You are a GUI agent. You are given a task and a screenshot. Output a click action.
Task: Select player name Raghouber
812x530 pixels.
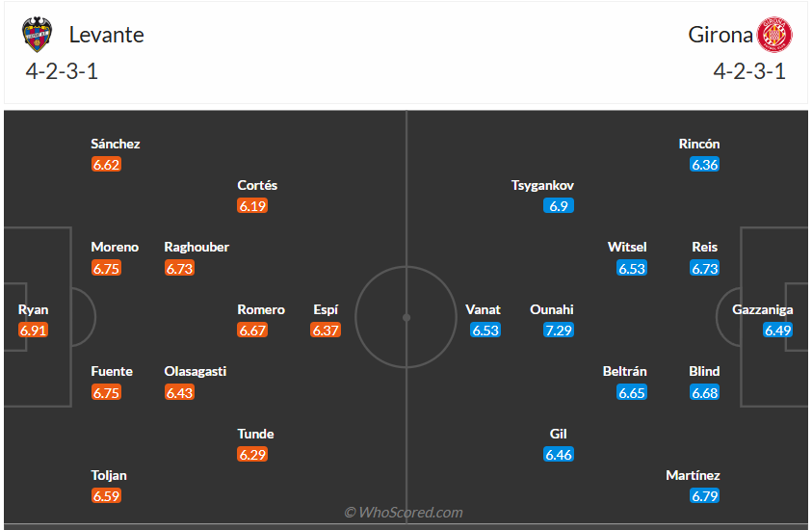click(x=196, y=247)
